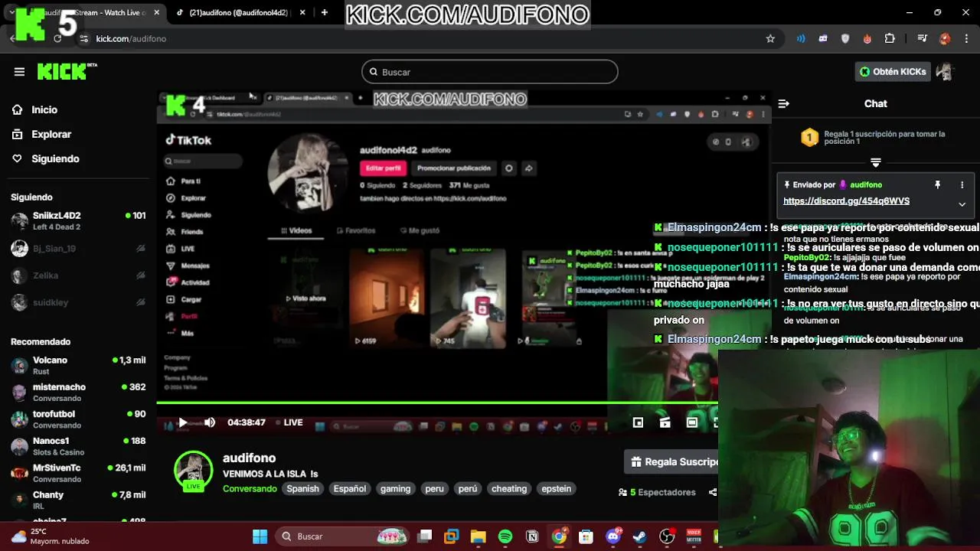Select the gaming tag
This screenshot has height=551, width=980.
tap(396, 488)
